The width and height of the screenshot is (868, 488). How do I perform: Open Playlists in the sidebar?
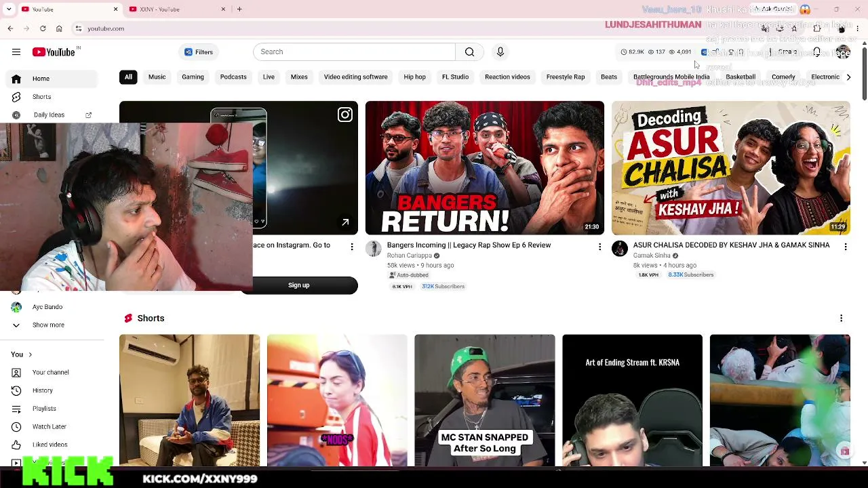(52, 409)
